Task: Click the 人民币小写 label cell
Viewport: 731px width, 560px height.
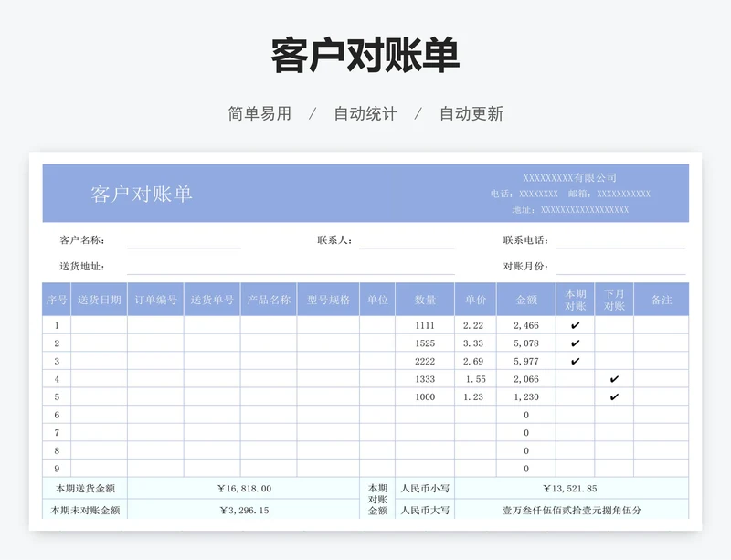Action: [425, 488]
